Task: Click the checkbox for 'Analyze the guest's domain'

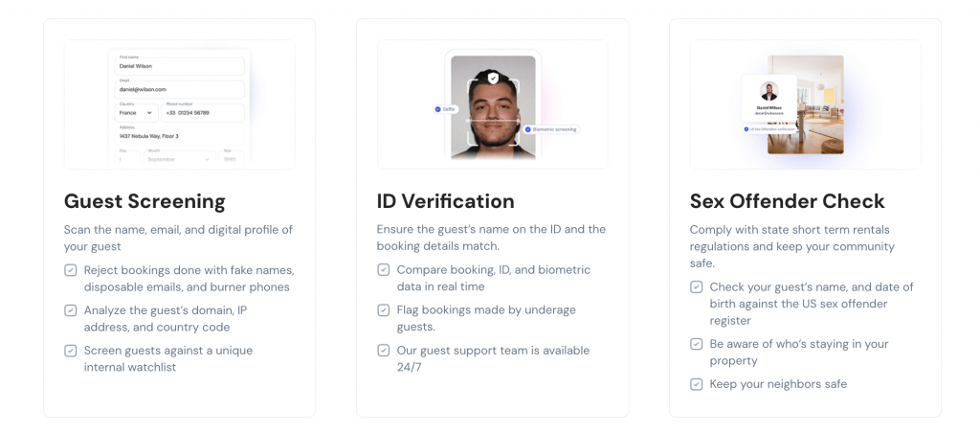Action: click(70, 310)
